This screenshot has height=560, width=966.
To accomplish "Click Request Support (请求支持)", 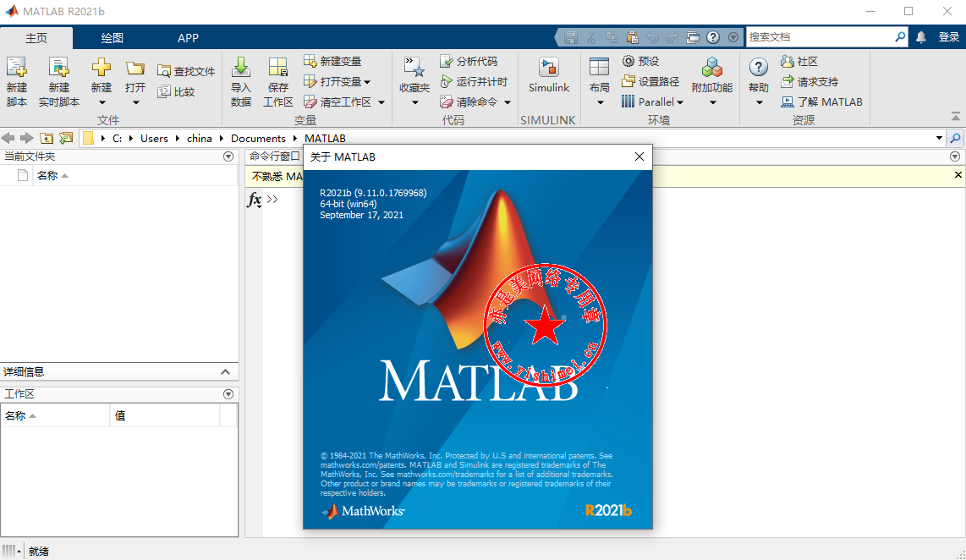I will [810, 81].
